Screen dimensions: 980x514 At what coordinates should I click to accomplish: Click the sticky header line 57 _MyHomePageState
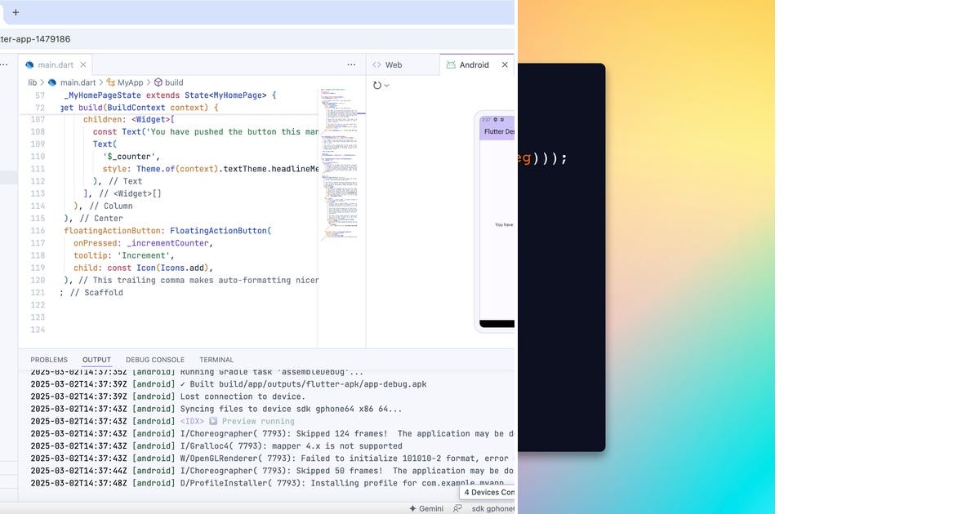click(170, 95)
